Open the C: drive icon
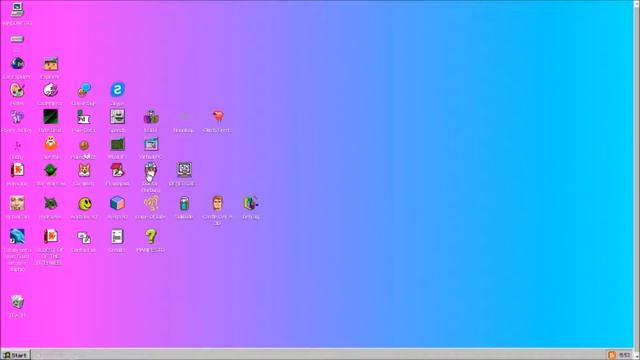640x360 pixels. [17, 39]
